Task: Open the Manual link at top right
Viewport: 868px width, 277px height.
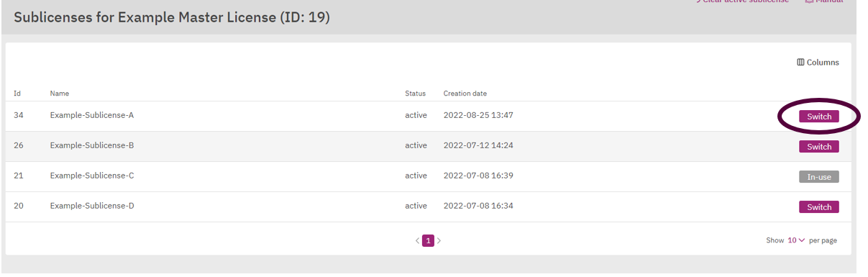Action: 824,1
